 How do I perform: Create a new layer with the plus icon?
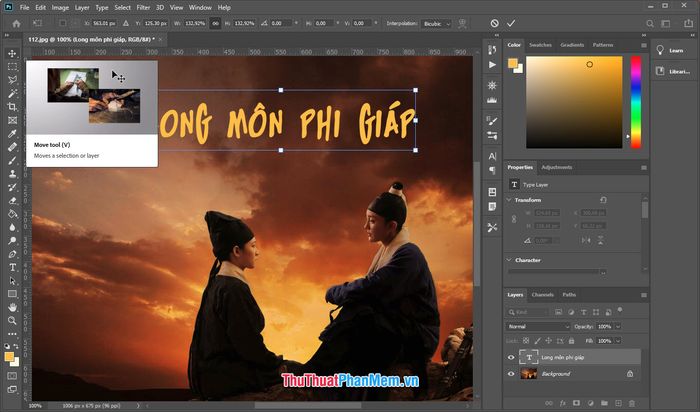618,403
